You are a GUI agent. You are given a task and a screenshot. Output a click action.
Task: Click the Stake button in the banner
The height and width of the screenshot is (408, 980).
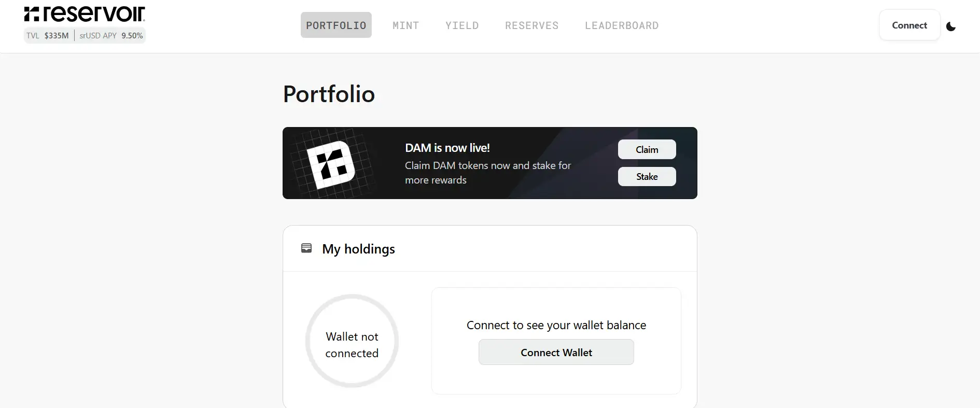coord(647,177)
